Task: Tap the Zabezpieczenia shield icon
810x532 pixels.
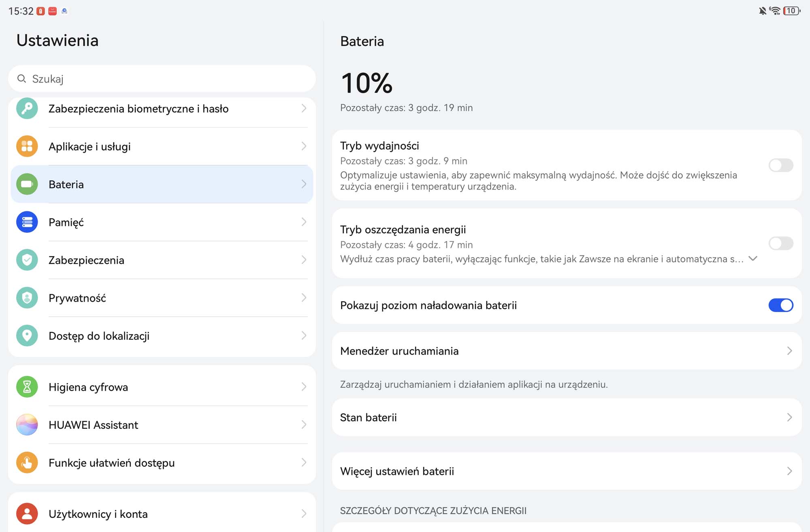Action: coord(27,260)
